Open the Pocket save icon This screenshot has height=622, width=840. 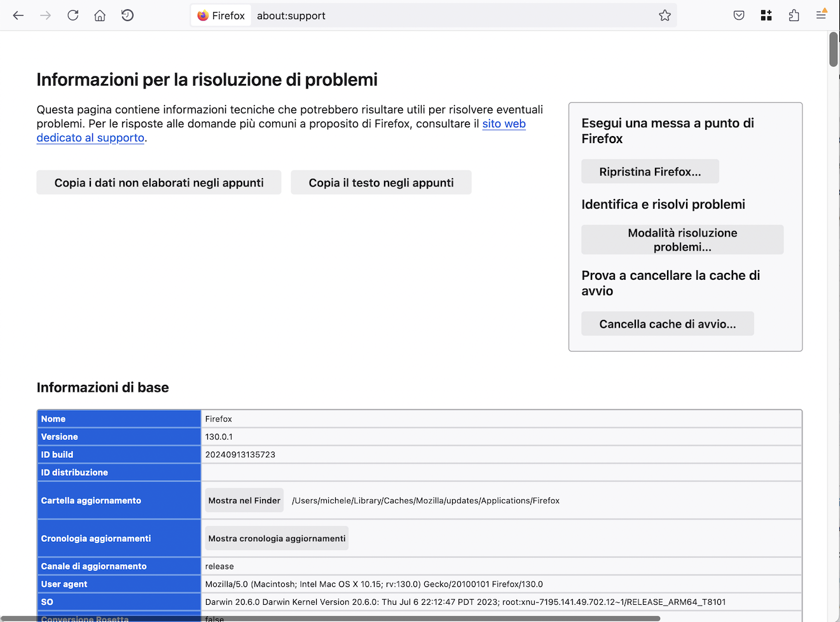(739, 15)
